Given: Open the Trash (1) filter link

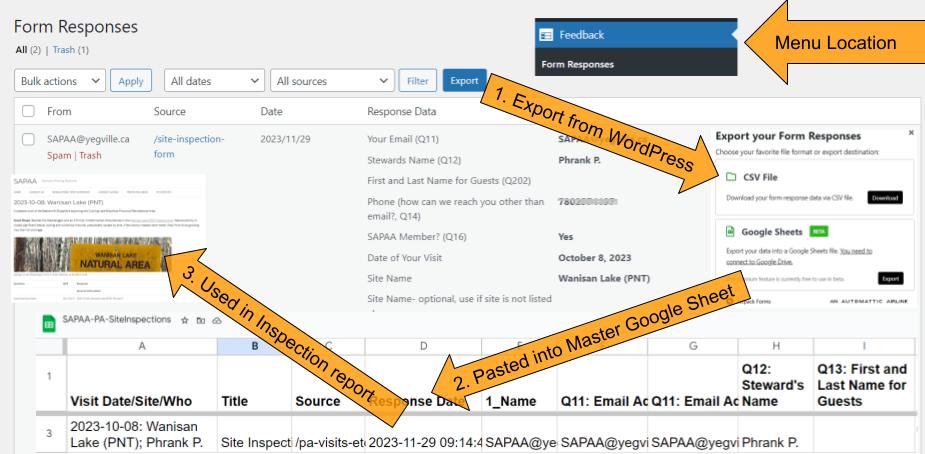Looking at the screenshot, I should (x=70, y=50).
